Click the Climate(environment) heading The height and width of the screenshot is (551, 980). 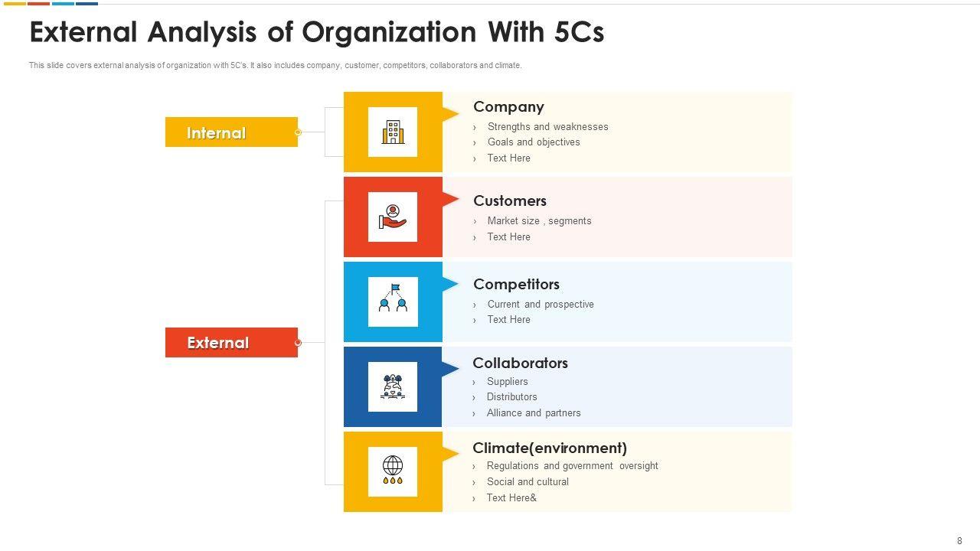click(x=550, y=448)
